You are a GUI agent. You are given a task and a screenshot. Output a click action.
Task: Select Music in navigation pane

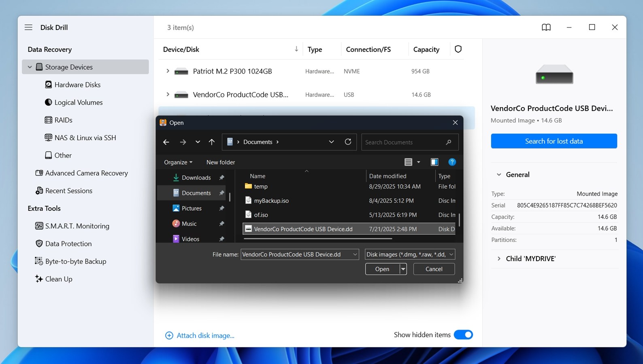pyautogui.click(x=192, y=224)
